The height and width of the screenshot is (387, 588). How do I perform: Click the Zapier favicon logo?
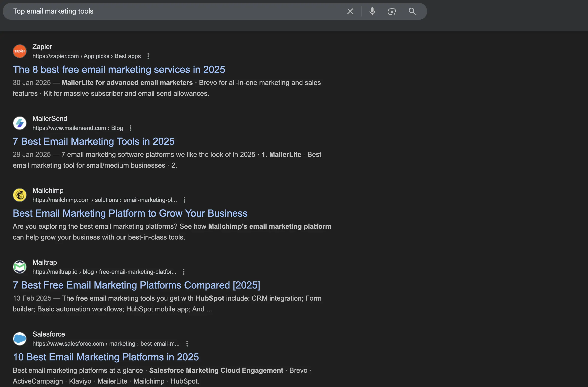19,51
